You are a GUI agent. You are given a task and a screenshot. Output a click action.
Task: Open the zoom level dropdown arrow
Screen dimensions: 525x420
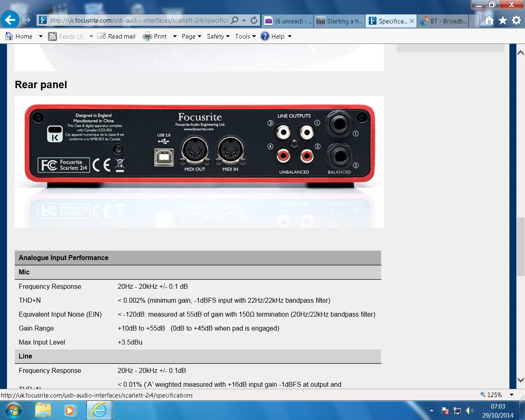coord(511,395)
